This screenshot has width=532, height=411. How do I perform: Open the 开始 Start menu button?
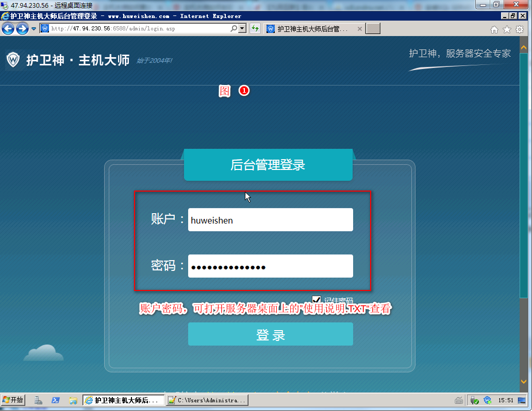(x=13, y=400)
